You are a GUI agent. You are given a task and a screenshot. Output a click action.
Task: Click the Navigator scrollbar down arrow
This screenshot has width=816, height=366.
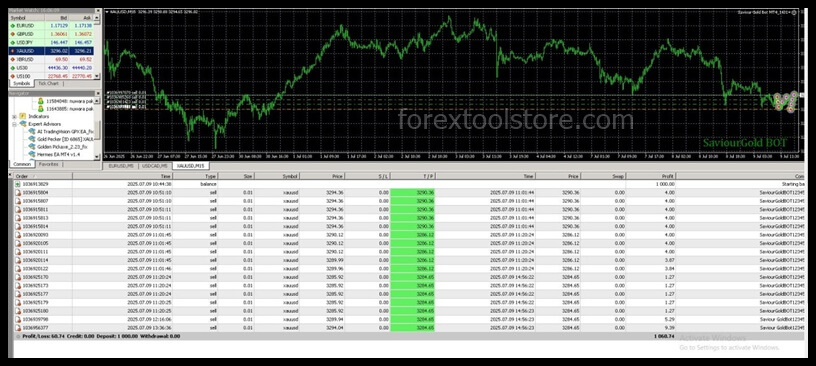tap(98, 157)
